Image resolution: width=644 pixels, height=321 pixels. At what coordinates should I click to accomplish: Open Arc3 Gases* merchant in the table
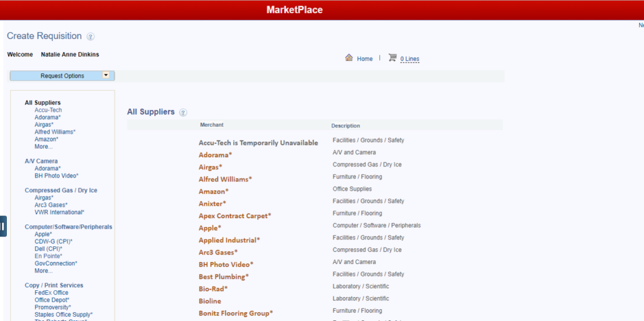click(218, 253)
